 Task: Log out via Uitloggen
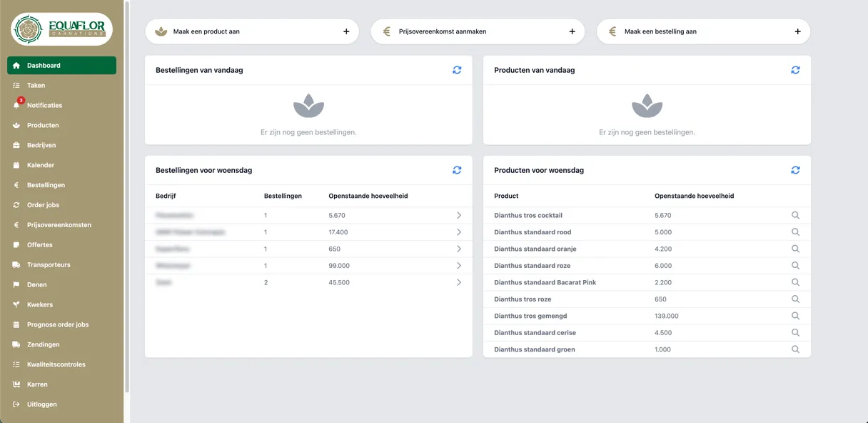[x=62, y=404]
